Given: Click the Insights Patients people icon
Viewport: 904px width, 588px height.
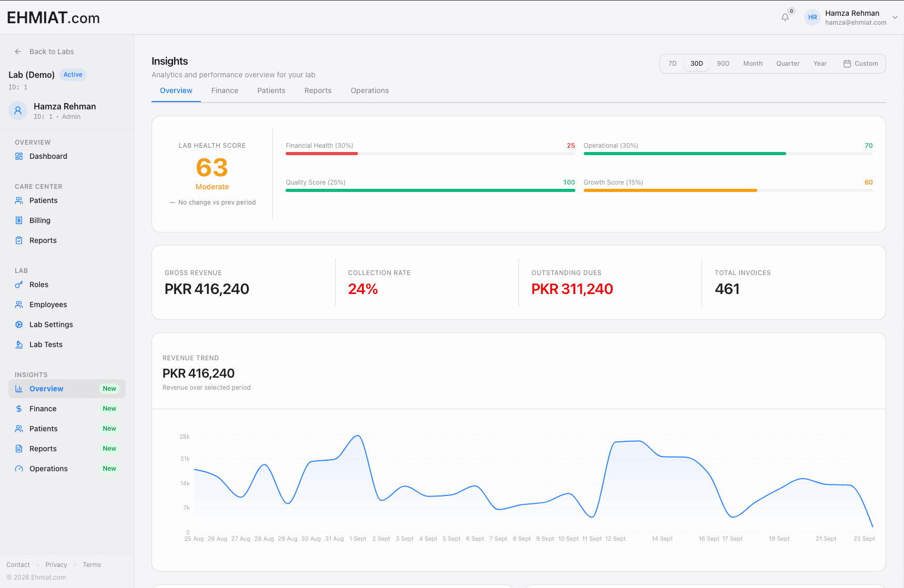Looking at the screenshot, I should coord(19,429).
